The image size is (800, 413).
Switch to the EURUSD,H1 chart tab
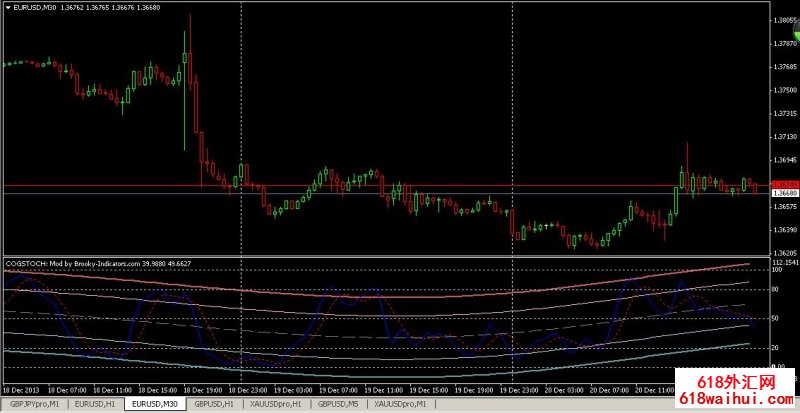click(96, 404)
